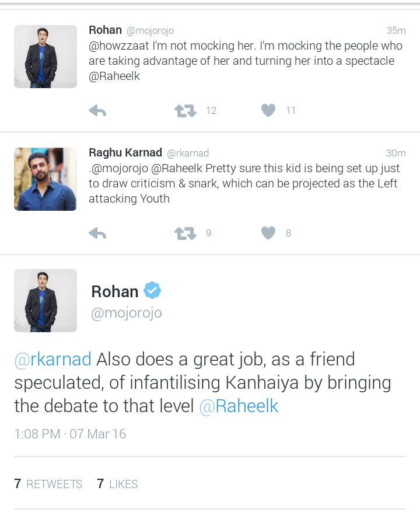Click Rohan's blue verified badge
The width and height of the screenshot is (420, 512).
click(x=152, y=290)
